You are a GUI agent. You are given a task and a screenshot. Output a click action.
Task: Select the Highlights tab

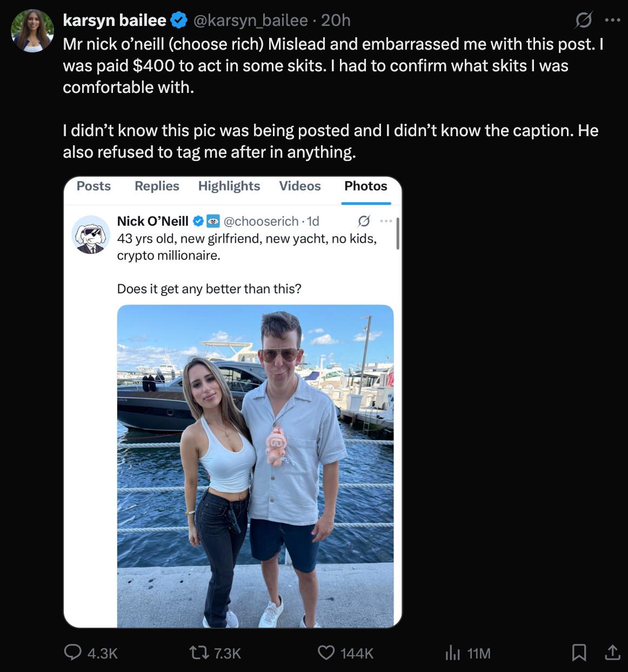click(x=229, y=186)
